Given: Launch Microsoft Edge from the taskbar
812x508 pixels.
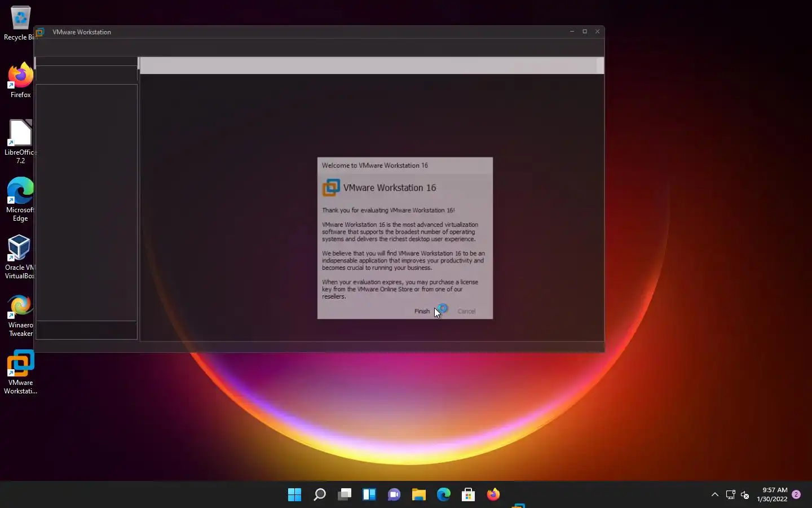Looking at the screenshot, I should 443,495.
